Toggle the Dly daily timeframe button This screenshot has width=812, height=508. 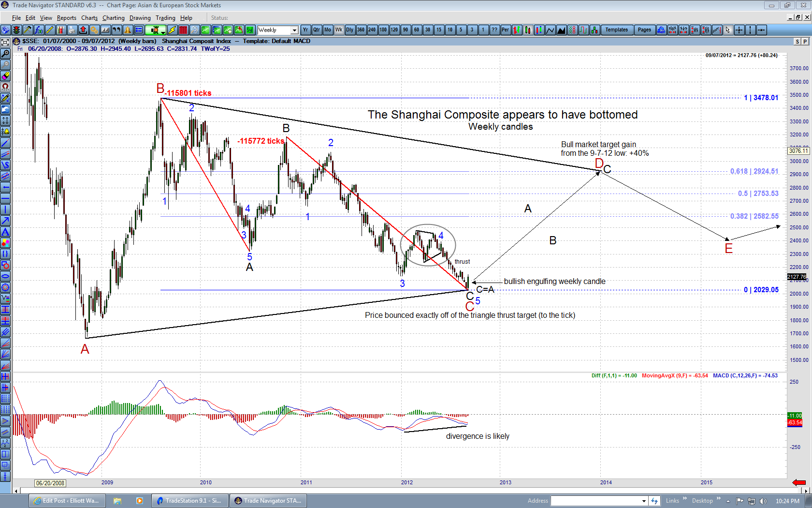click(350, 30)
